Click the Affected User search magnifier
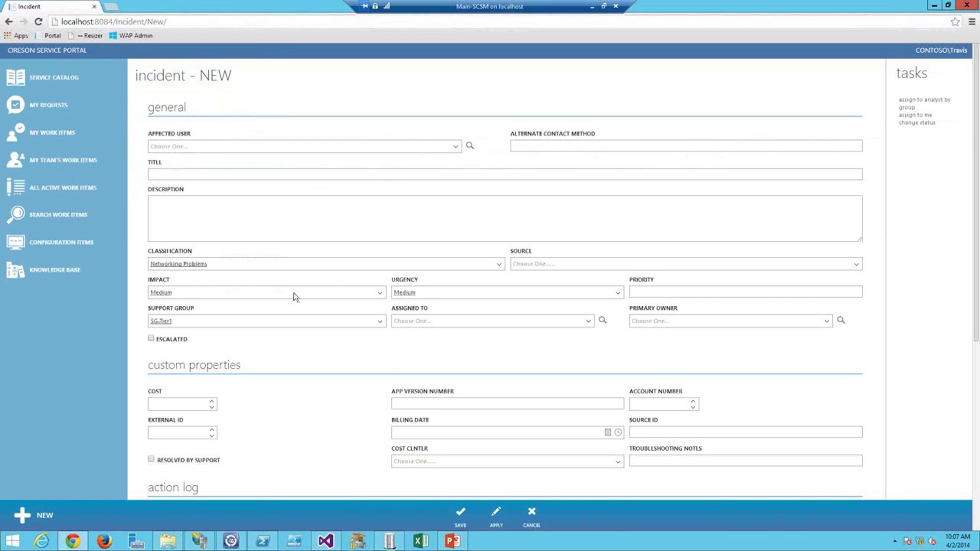 470,146
